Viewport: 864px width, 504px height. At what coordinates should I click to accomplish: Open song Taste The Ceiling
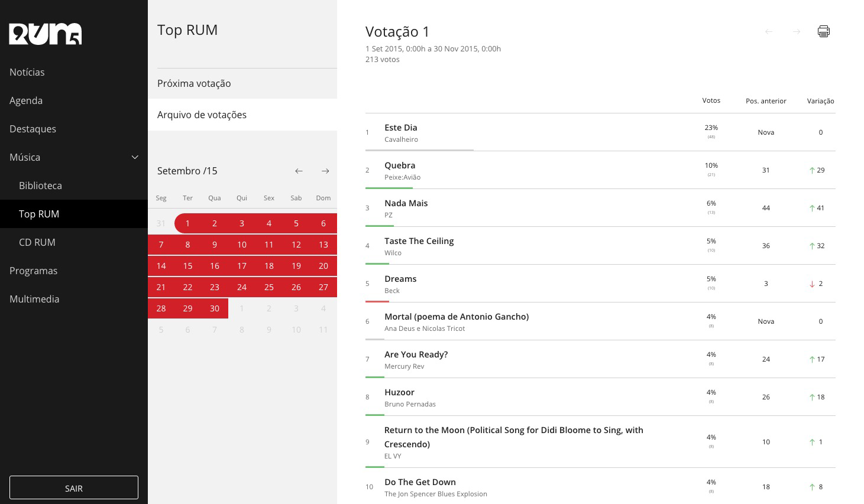(x=419, y=241)
